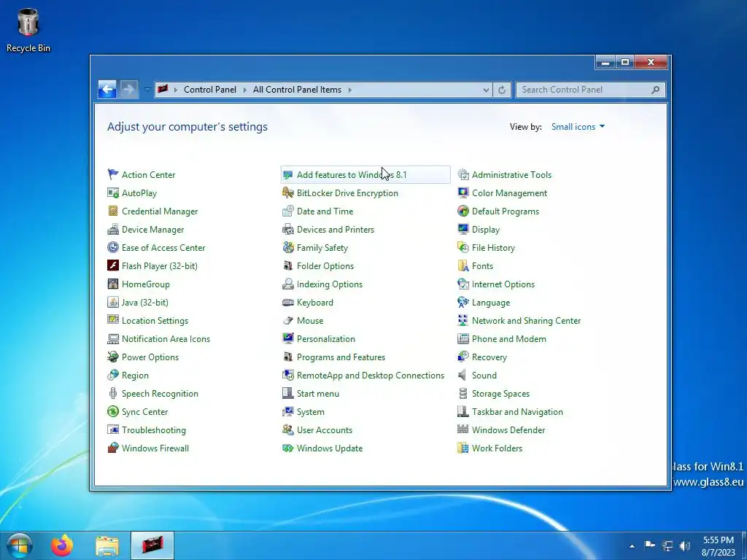Screen dimensions: 747x560
Task: Open Credential Manager safe icon
Action: point(113,211)
